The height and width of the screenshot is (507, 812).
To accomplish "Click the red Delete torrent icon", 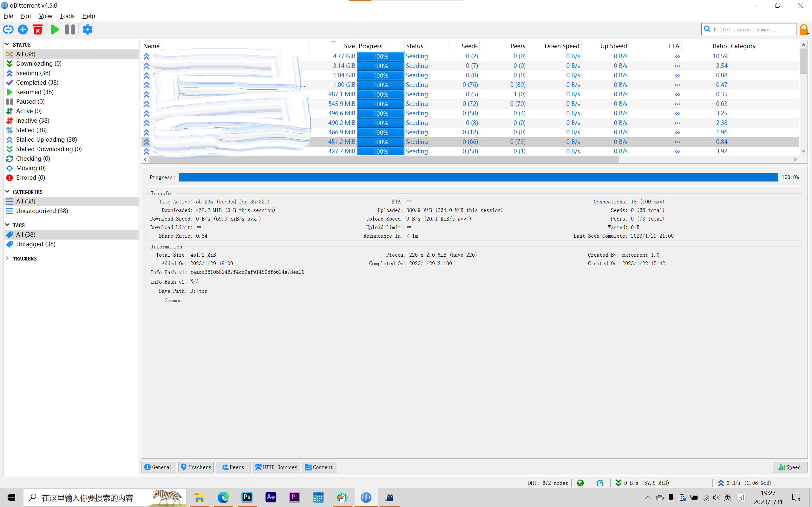I will [37, 29].
